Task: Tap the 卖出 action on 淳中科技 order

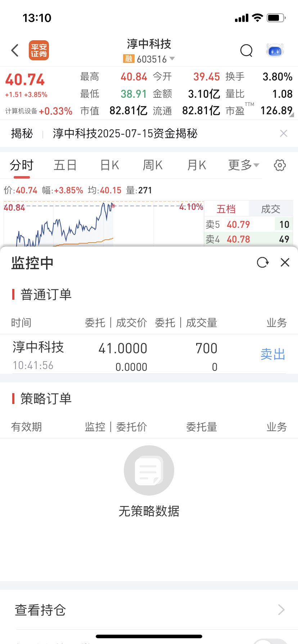Action: tap(273, 354)
